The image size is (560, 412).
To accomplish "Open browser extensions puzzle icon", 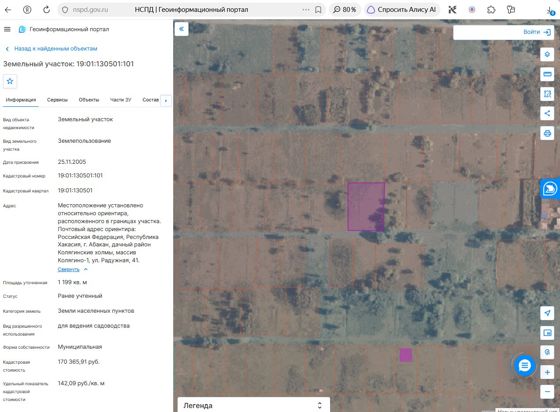I will pos(491,10).
